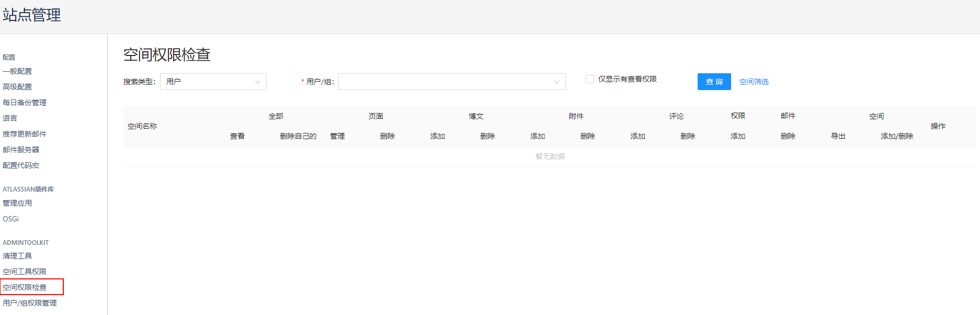The image size is (980, 315).
Task: Enable the 仅显示有查看权限 checkbox
Action: coord(590,79)
